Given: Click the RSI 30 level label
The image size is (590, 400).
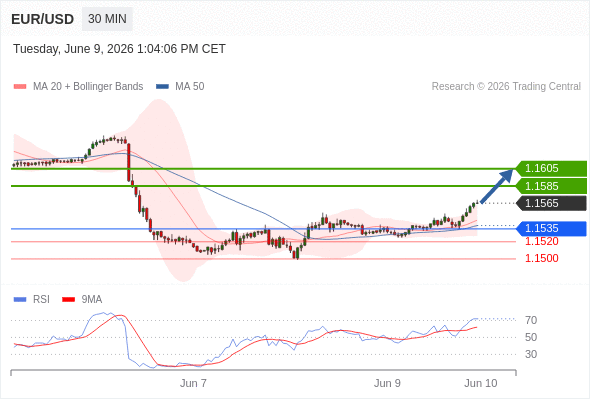Looking at the screenshot, I should click(x=531, y=354).
